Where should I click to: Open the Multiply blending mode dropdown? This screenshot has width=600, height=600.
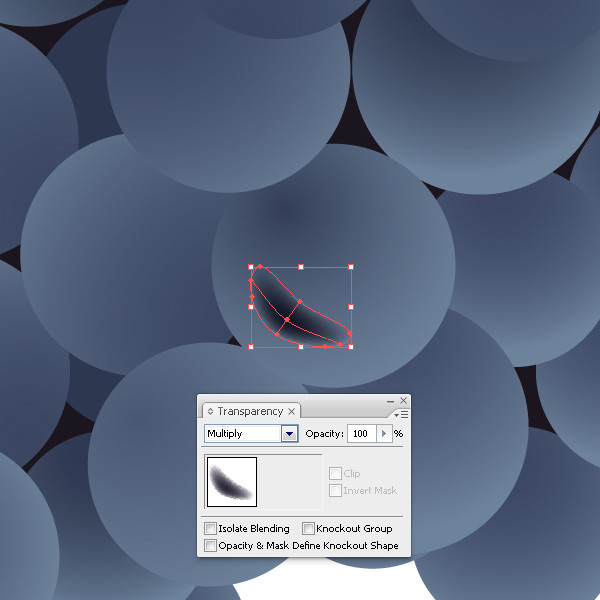[290, 434]
